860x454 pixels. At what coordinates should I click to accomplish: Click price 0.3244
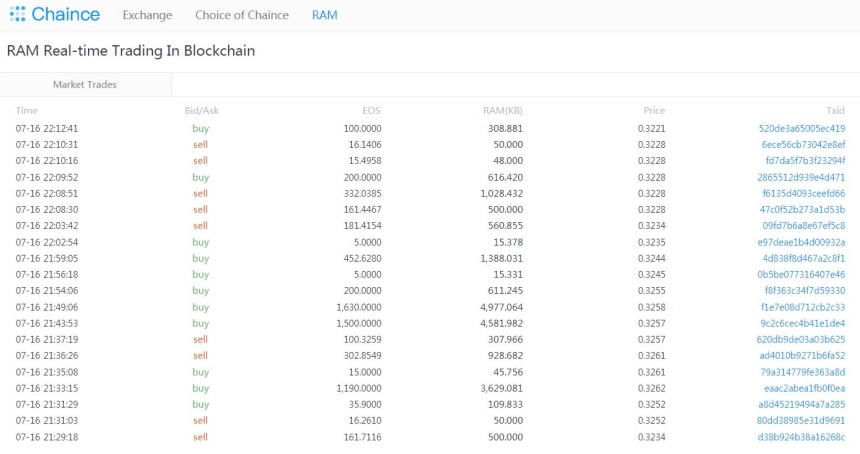(652, 258)
